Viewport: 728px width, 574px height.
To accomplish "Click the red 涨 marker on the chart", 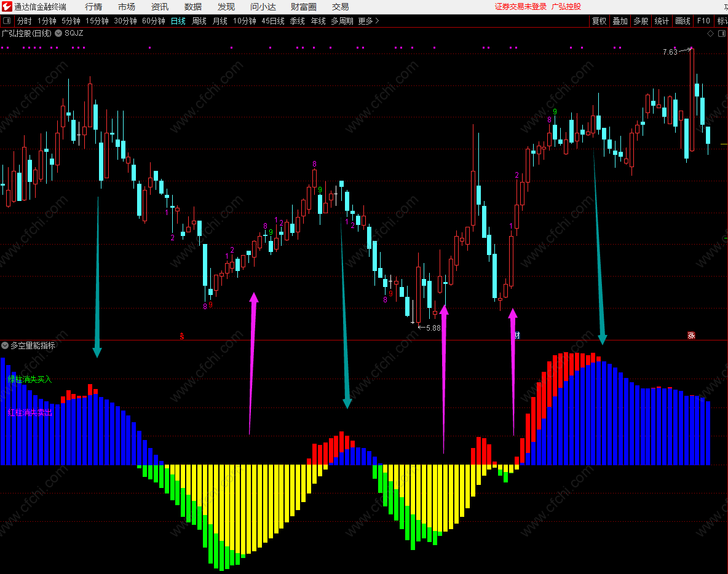I will pyautogui.click(x=691, y=335).
